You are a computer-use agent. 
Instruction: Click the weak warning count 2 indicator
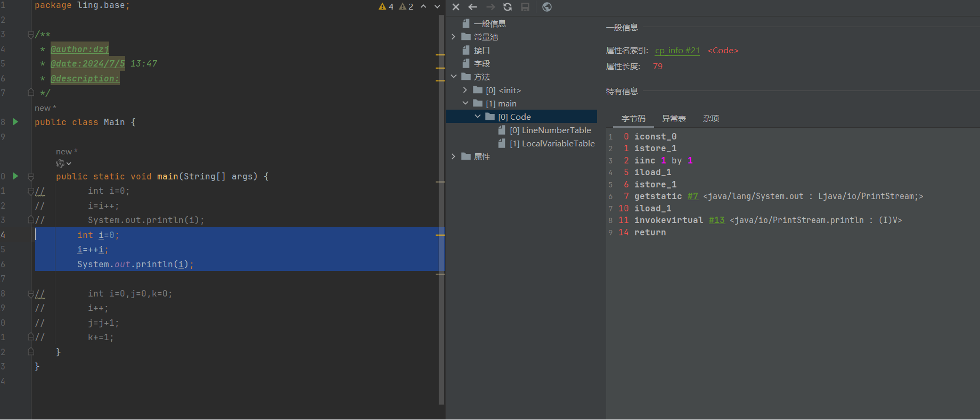pos(406,6)
